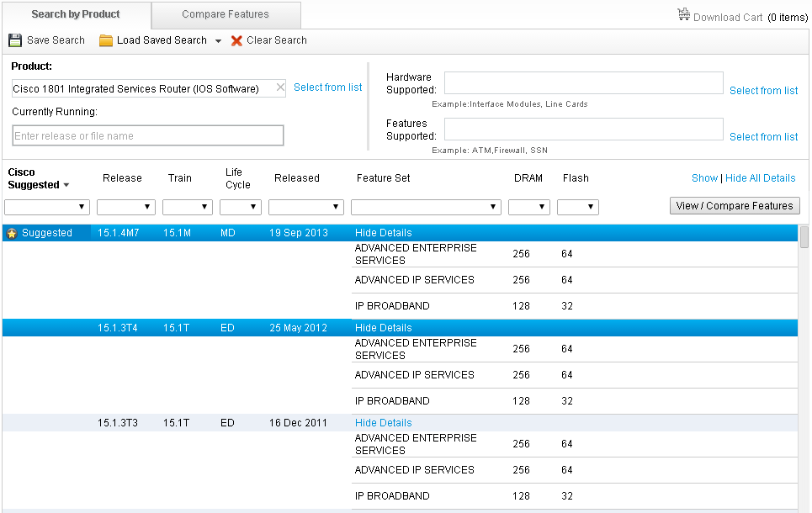Open the Life Cycle filter dropdown
Image resolution: width=812 pixels, height=513 pixels.
[241, 207]
